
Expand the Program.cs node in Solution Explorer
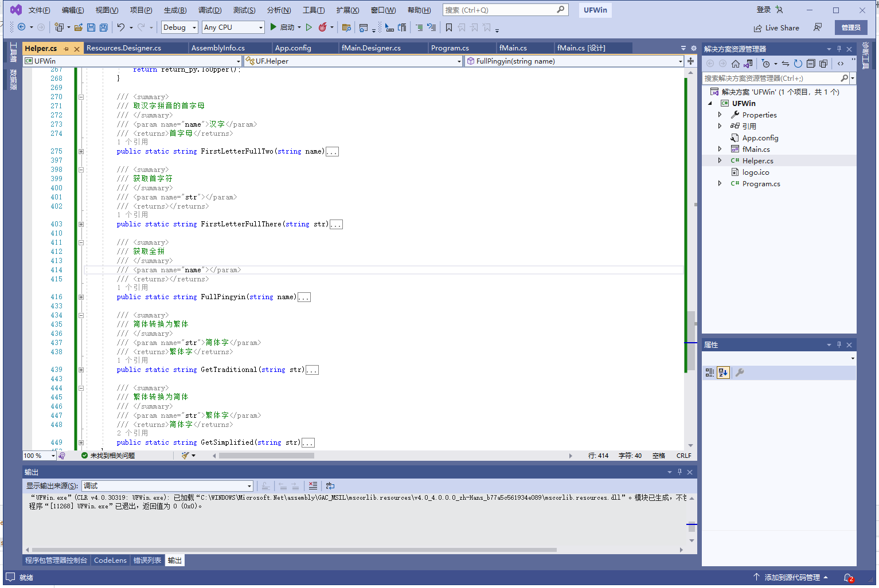click(x=720, y=183)
